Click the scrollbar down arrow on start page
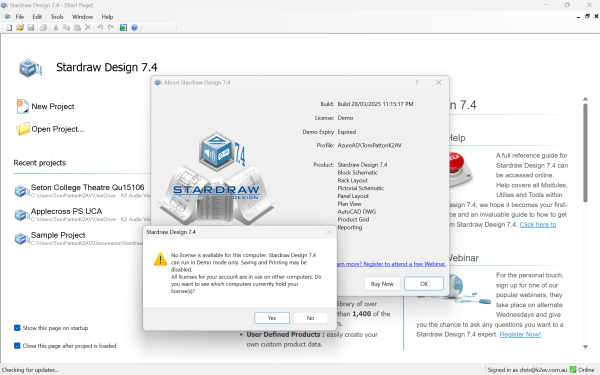The image size is (600, 375). tap(585, 347)
